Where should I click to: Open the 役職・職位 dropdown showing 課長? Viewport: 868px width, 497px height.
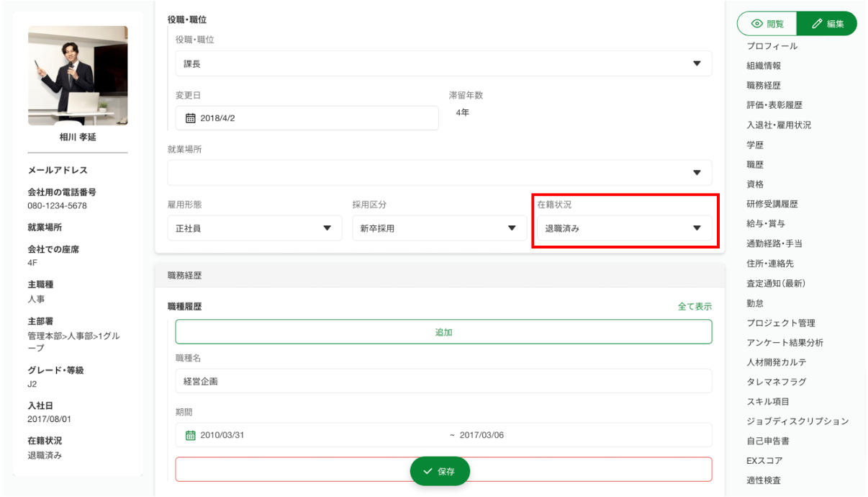[x=443, y=64]
